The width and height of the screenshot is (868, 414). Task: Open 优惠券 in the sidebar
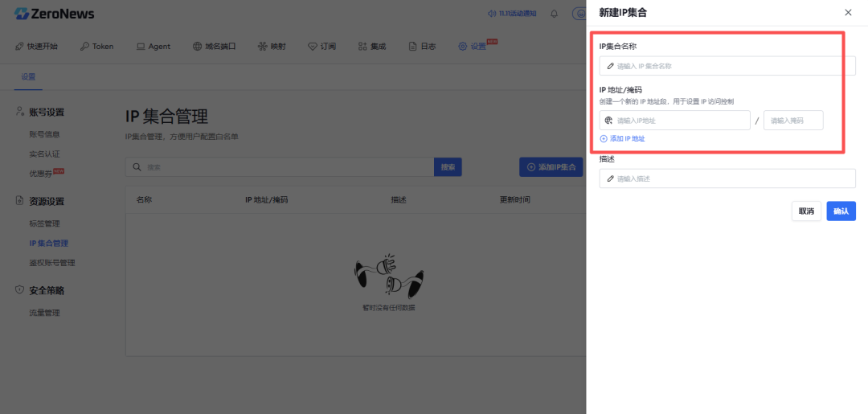point(40,174)
